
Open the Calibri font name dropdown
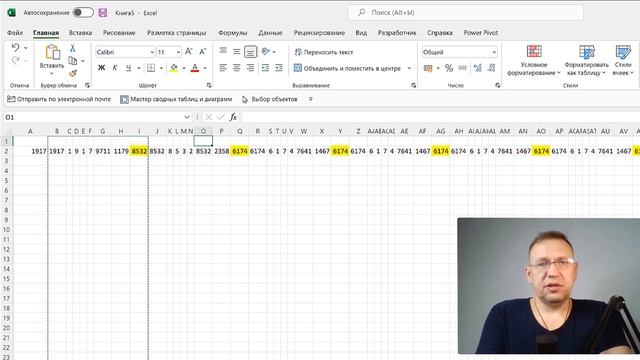pyautogui.click(x=152, y=52)
